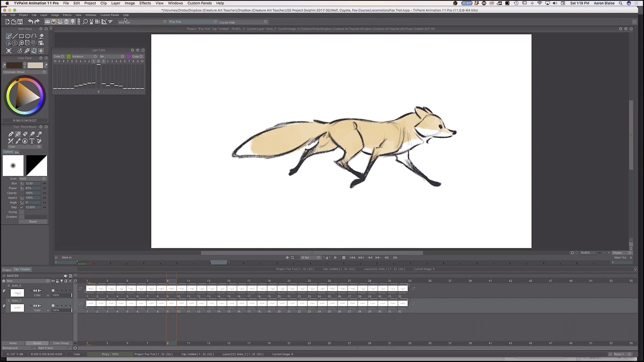Screen dimensions: 644x362
Task: Open the New layer dropdown in timeline
Action: 28,281
